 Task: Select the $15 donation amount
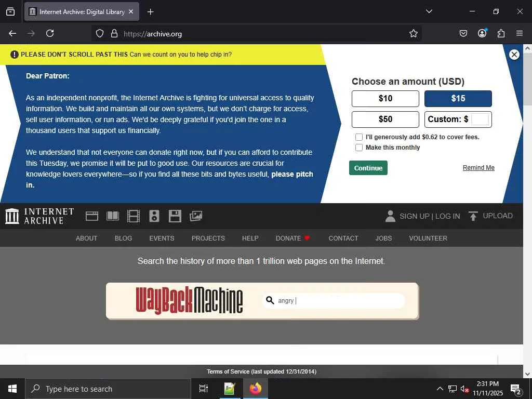tap(458, 99)
